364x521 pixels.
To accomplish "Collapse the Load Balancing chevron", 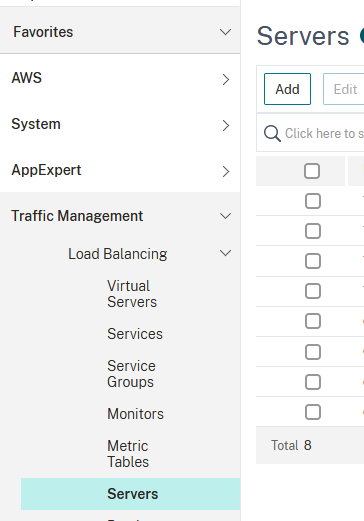I will [226, 253].
